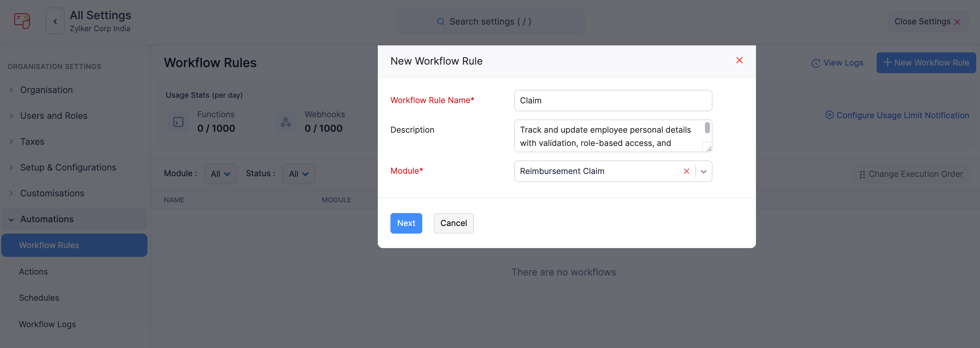Click the Next button

pos(406,223)
